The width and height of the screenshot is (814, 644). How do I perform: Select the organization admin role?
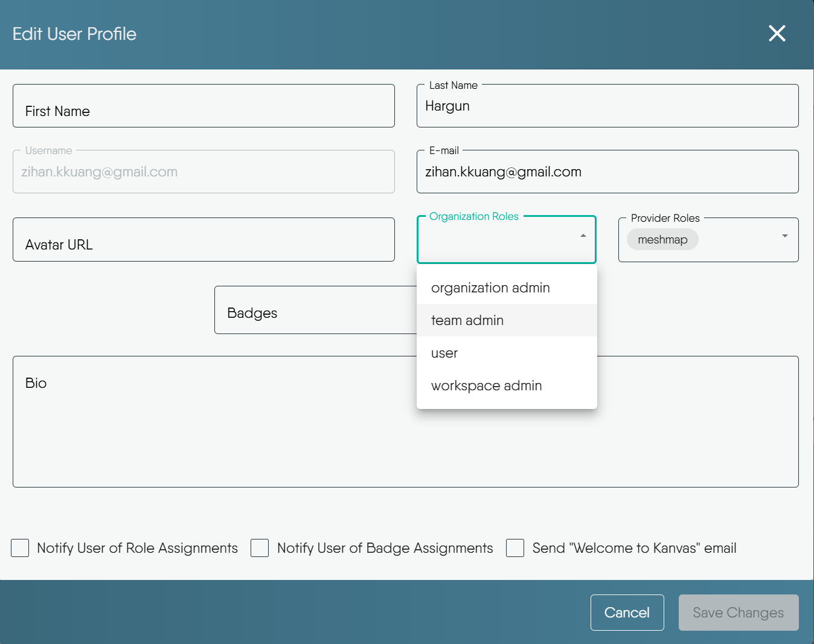(490, 288)
